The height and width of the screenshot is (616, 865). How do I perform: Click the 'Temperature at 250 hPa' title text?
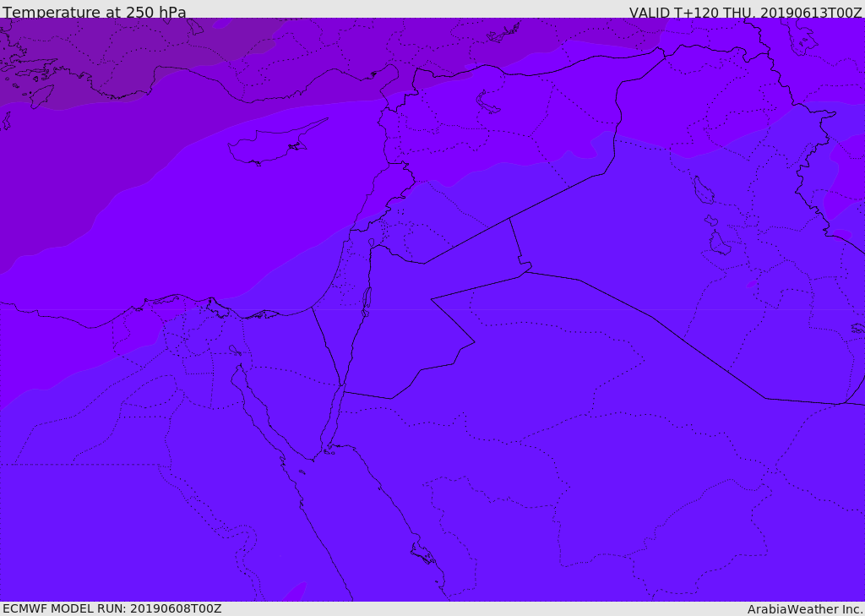pyautogui.click(x=95, y=12)
